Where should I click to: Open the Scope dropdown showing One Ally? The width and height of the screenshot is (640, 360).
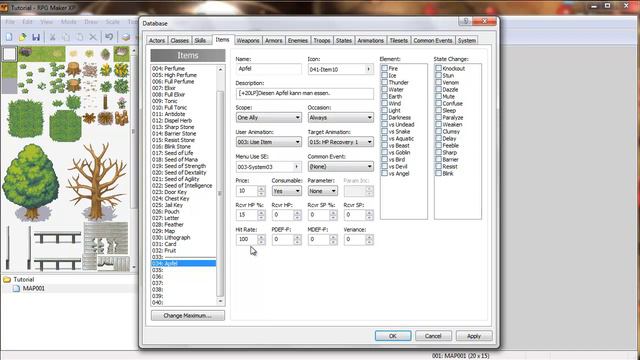click(x=269, y=118)
